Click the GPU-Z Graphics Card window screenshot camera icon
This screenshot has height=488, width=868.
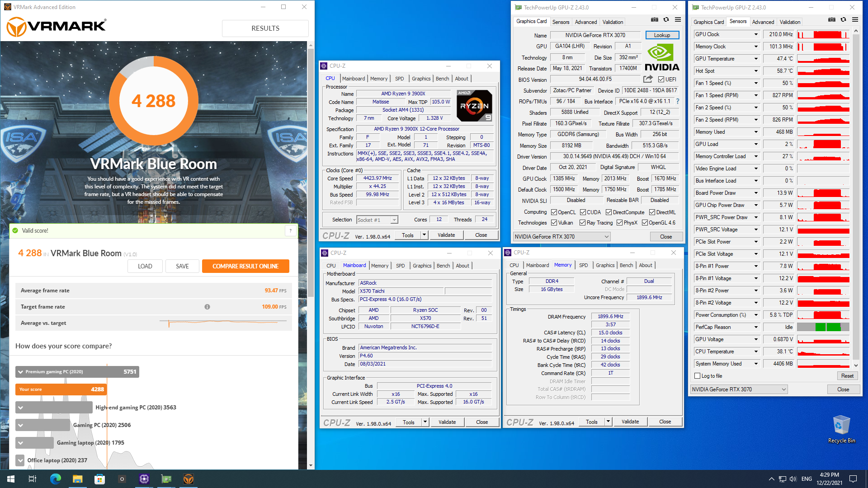pos(654,19)
